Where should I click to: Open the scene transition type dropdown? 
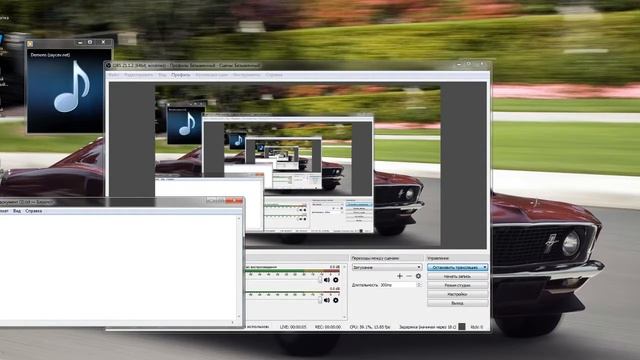pos(387,267)
